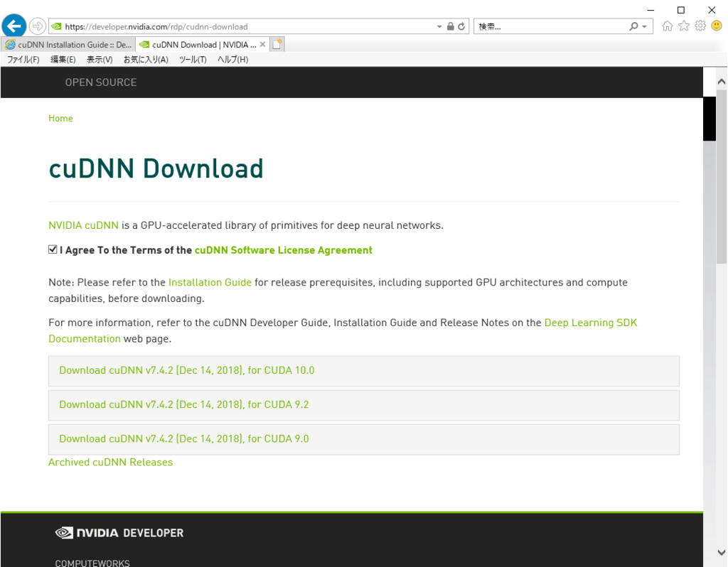Click COMPUTEWORKS in the footer
728x567 pixels.
point(92,563)
